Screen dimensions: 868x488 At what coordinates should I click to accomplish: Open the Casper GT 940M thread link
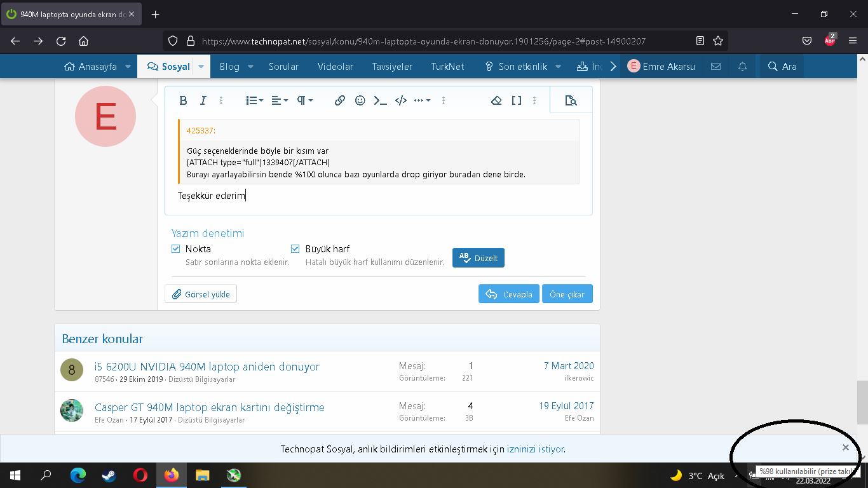[210, 407]
